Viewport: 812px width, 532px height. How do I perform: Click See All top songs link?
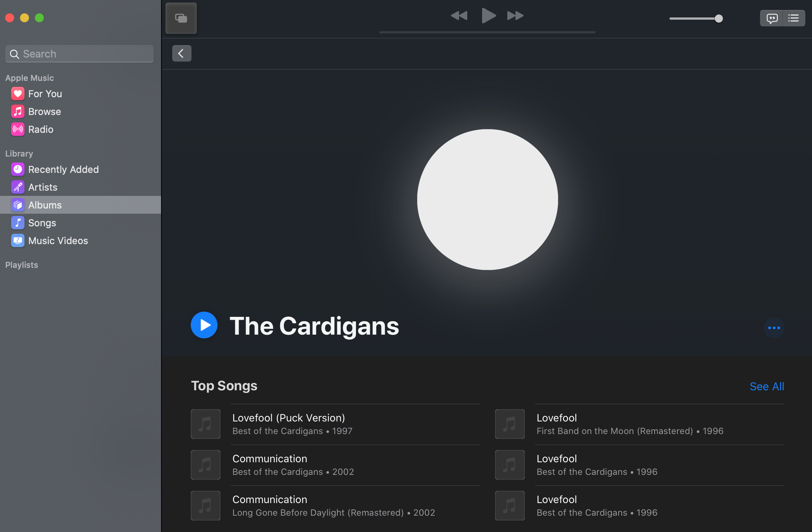767,387
